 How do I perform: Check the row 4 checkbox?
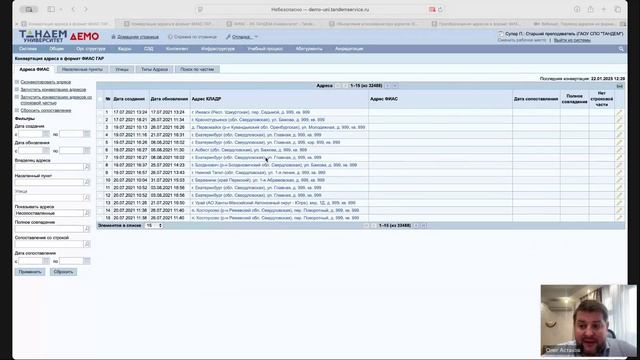tap(100, 135)
